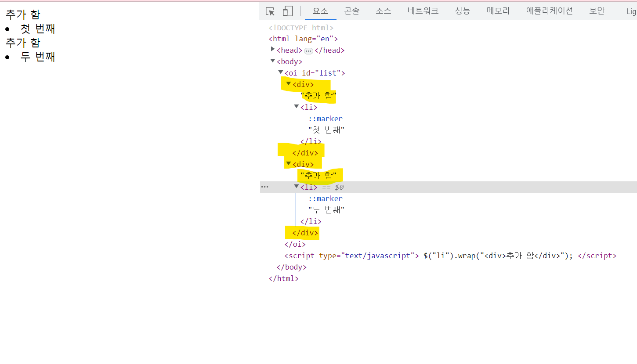This screenshot has width=637, height=364.
Task: Select the script type="text/javascript" line
Action: point(450,256)
